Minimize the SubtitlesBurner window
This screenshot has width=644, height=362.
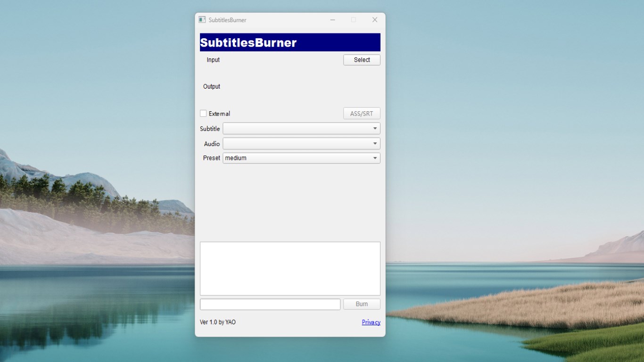333,20
